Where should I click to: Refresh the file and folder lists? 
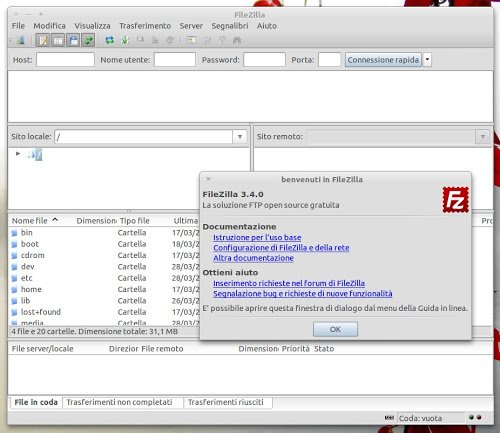[x=109, y=41]
